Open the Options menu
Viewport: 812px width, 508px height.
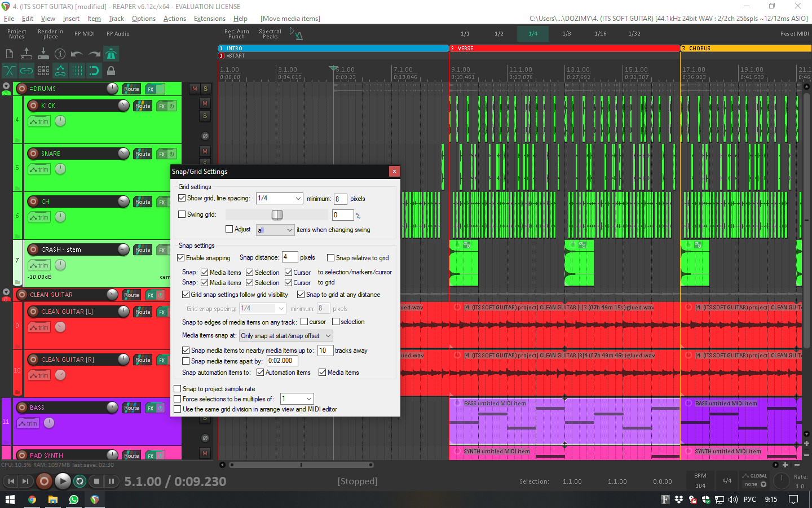tap(144, 19)
